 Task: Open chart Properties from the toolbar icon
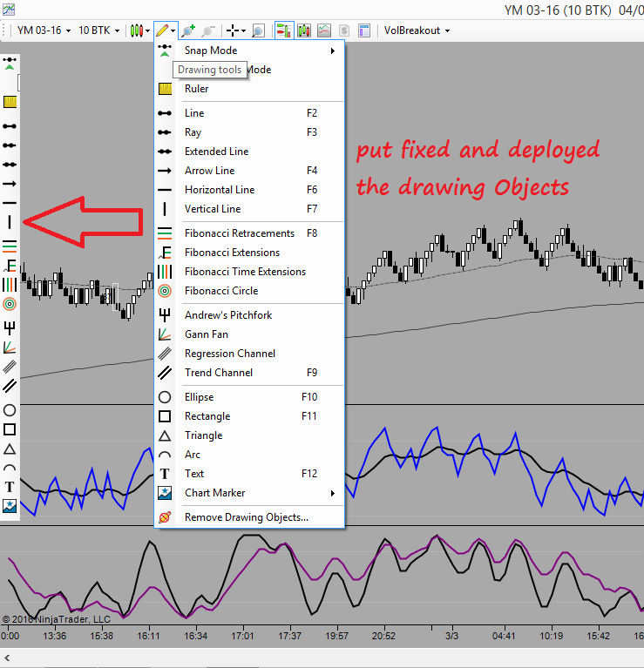[x=364, y=30]
